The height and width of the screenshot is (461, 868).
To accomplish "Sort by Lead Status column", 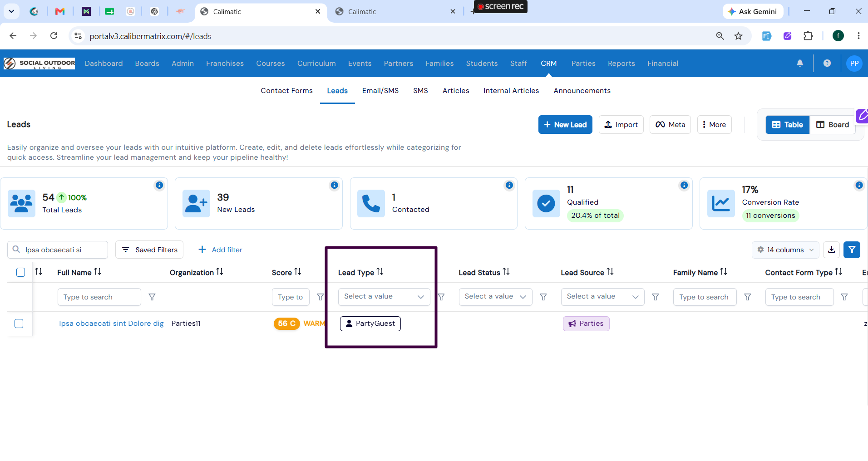I will pyautogui.click(x=506, y=272).
